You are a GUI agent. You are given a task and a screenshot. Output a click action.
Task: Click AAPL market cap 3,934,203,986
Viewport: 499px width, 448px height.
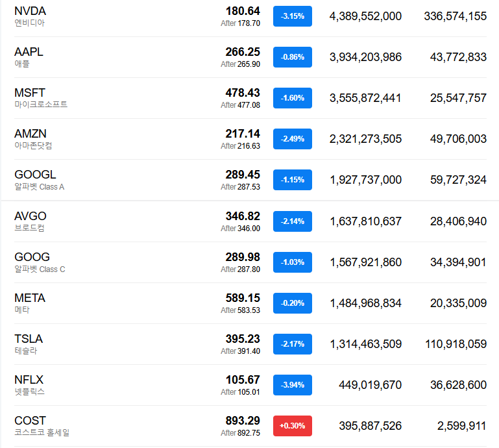(366, 57)
